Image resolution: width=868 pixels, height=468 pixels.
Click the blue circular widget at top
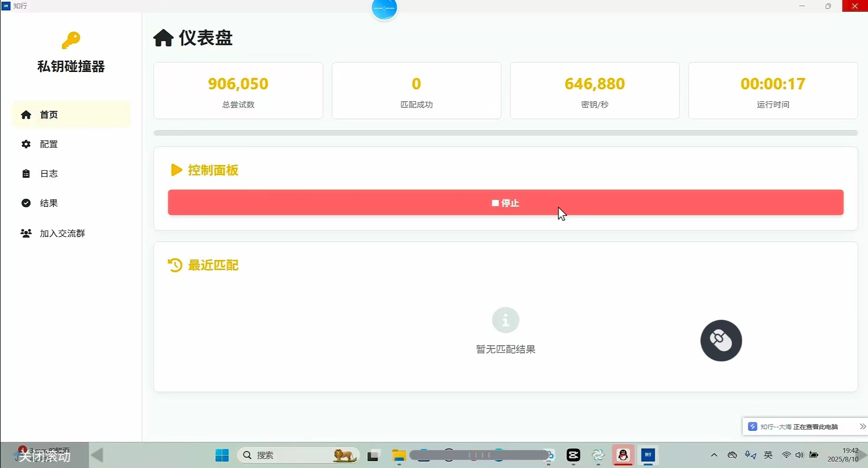pyautogui.click(x=384, y=9)
